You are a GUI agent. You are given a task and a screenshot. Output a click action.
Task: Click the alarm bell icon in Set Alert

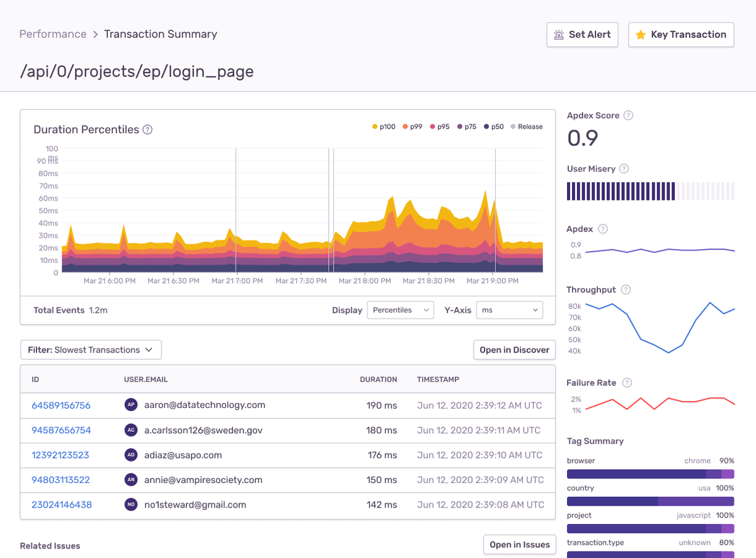(559, 35)
